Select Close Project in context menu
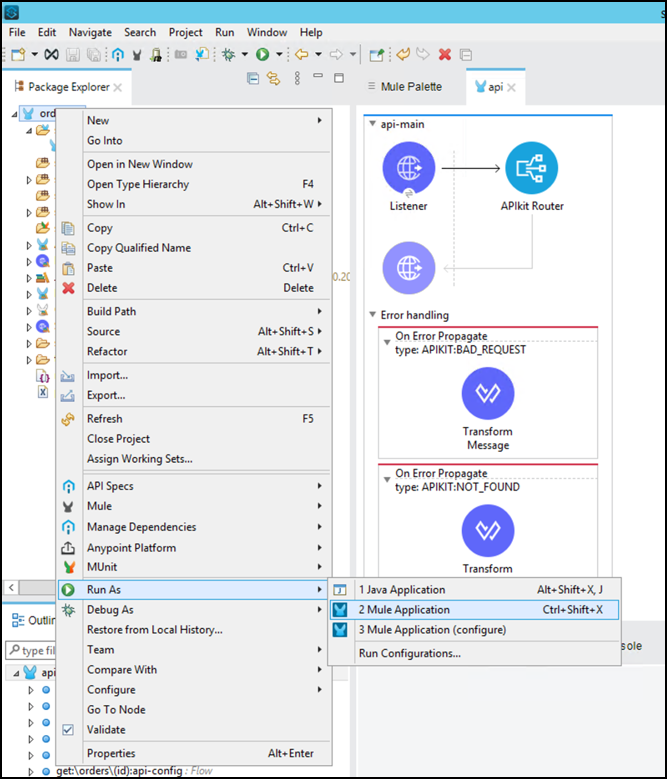667x779 pixels. pos(193,439)
